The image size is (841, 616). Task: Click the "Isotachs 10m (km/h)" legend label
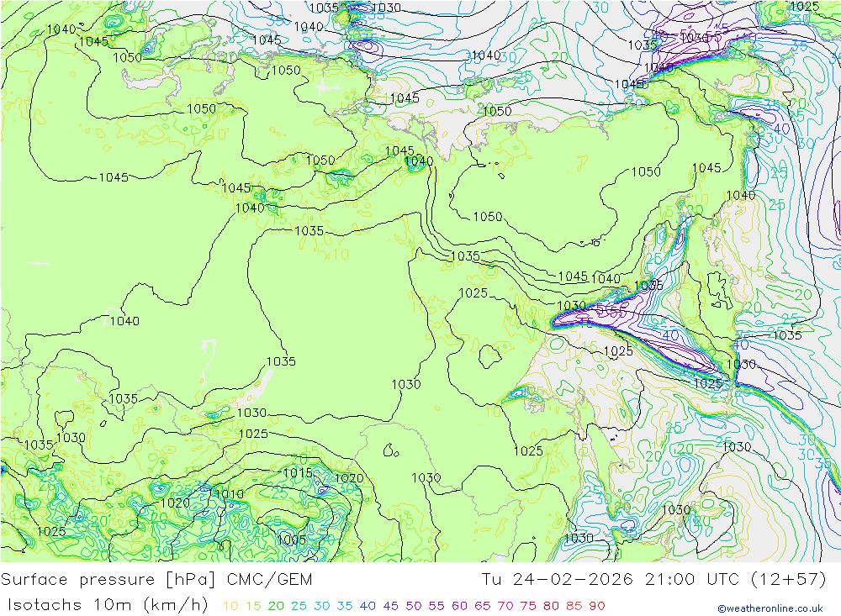(108, 605)
